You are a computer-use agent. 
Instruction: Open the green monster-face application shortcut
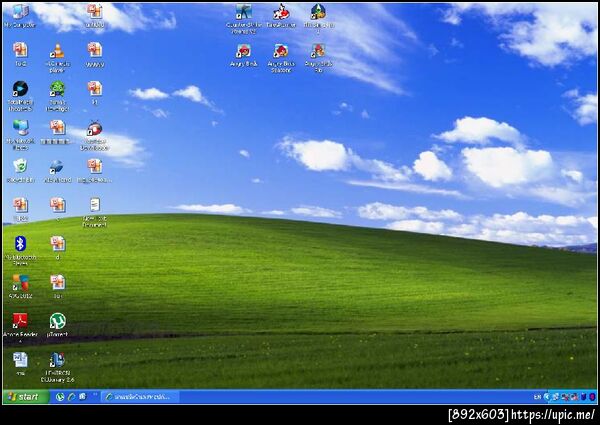point(57,96)
